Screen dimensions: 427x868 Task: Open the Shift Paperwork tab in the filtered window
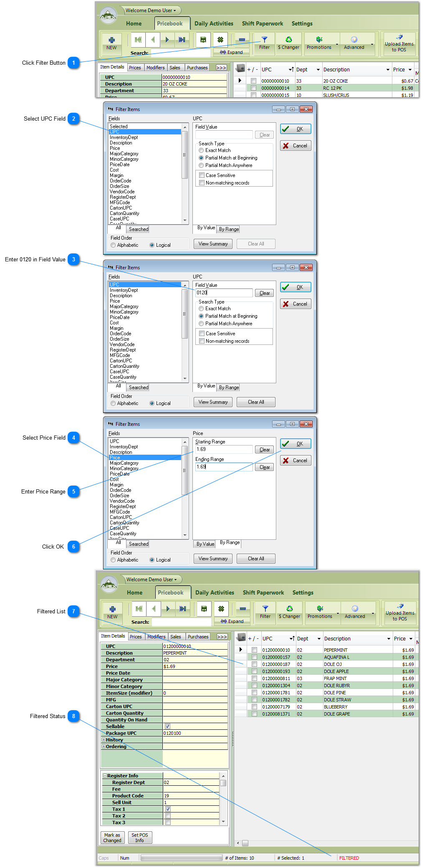[x=263, y=592]
